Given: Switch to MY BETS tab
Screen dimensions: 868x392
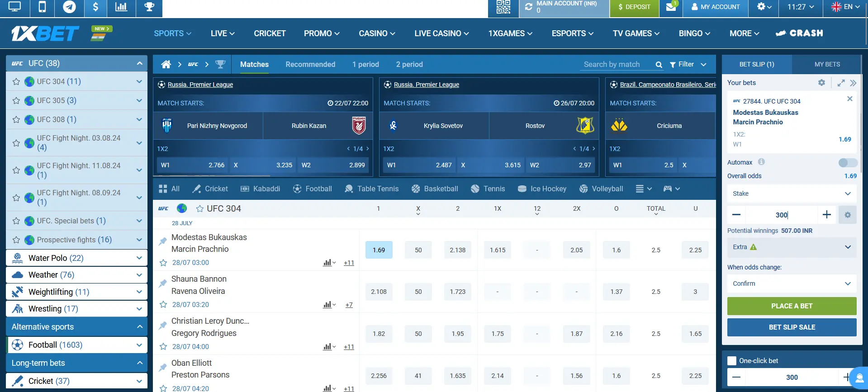Looking at the screenshot, I should (827, 64).
